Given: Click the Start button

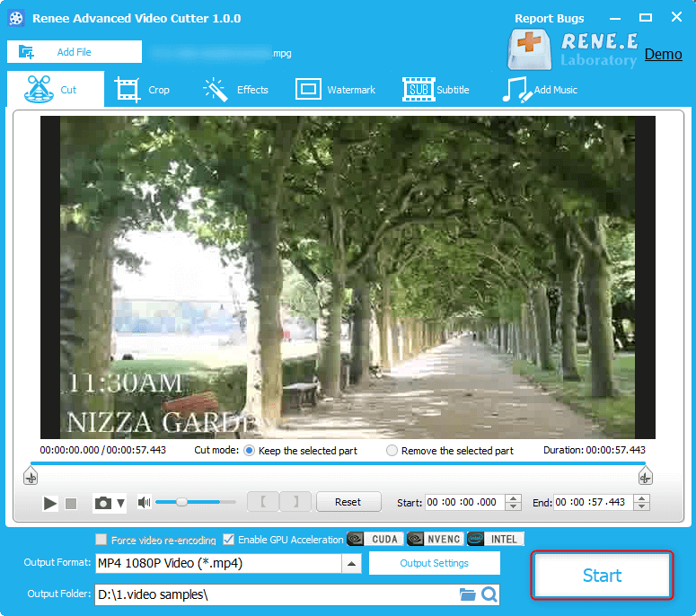Looking at the screenshot, I should click(x=602, y=576).
